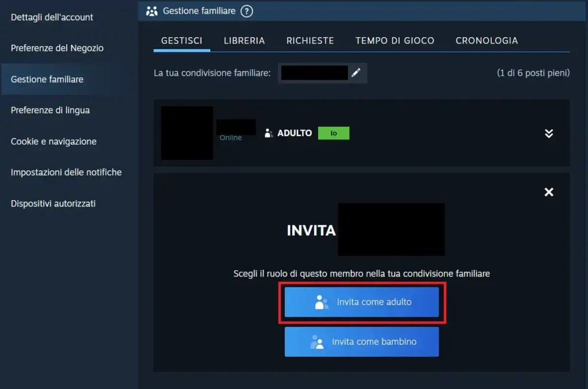
Task: Dismiss the invite panel with the X
Action: pos(548,192)
